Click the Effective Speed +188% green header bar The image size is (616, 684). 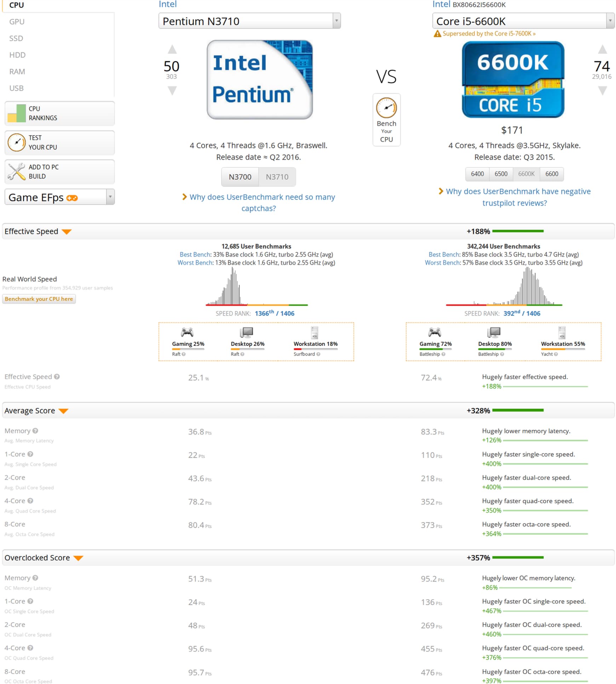click(x=518, y=231)
